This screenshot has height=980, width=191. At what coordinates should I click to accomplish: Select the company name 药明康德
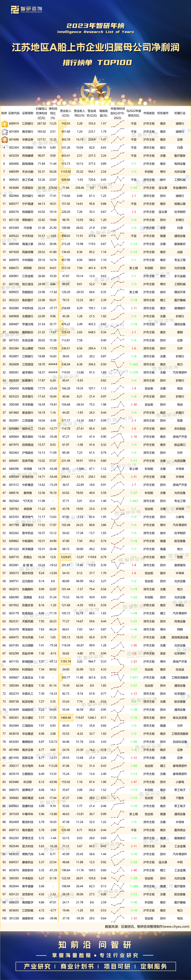pos(28,156)
